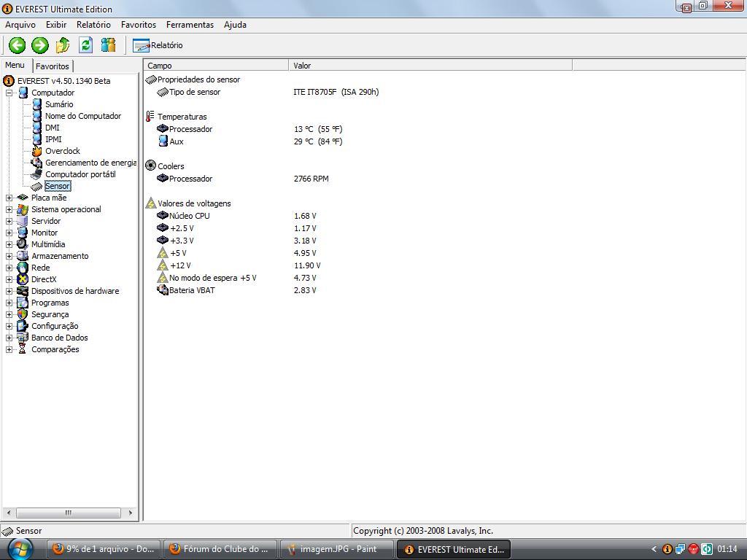Open the Windows Start orb

pyautogui.click(x=20, y=550)
